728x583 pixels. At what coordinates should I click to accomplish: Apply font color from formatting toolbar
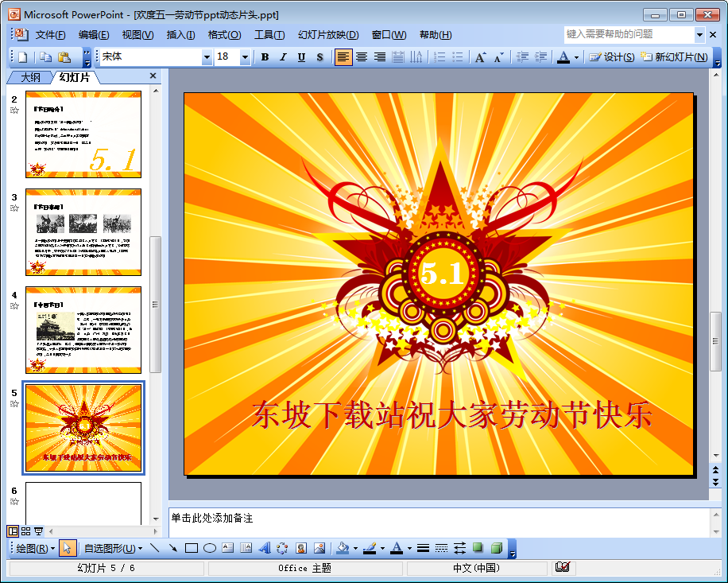[x=563, y=57]
